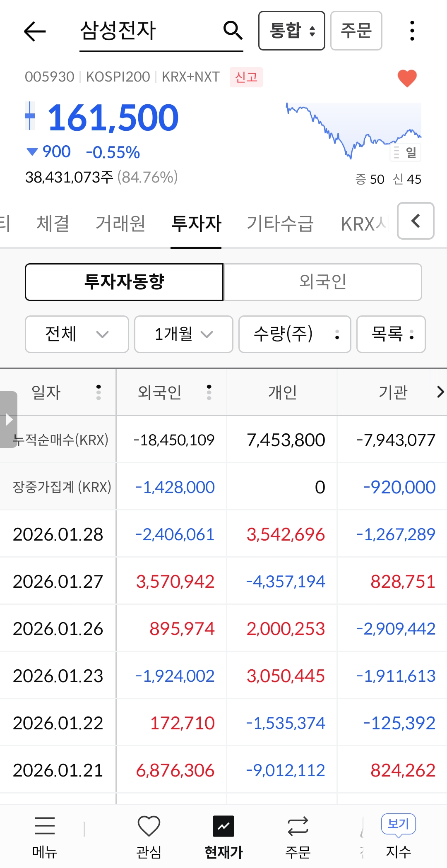The image size is (447, 868).
Task: Open the 통합 market selector
Action: coord(291,31)
